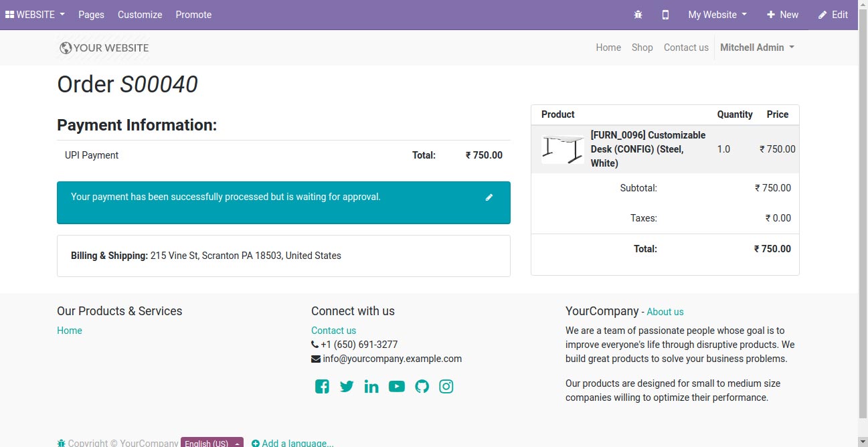Click the Price column header
This screenshot has height=447, width=868.
click(x=778, y=114)
